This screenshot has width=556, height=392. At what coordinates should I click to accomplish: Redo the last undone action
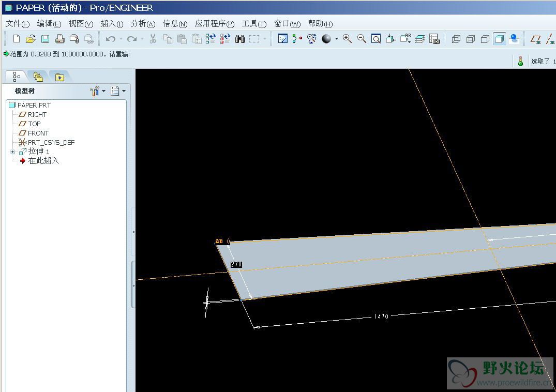pos(132,39)
